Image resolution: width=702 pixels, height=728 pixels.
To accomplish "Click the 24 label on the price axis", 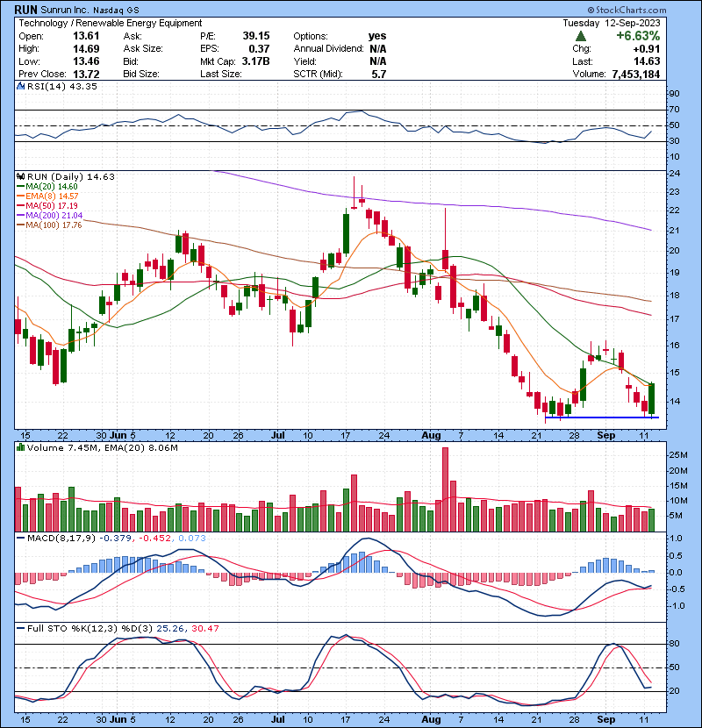I will (x=674, y=174).
